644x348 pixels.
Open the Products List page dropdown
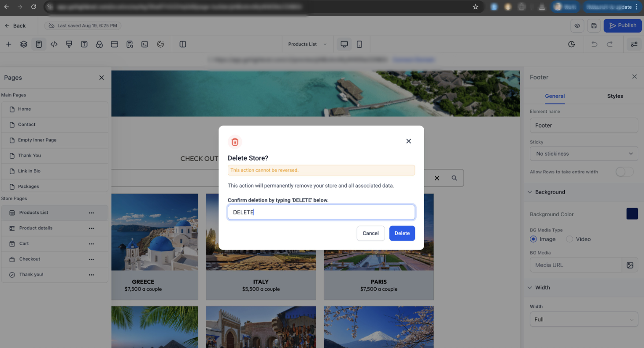(307, 44)
